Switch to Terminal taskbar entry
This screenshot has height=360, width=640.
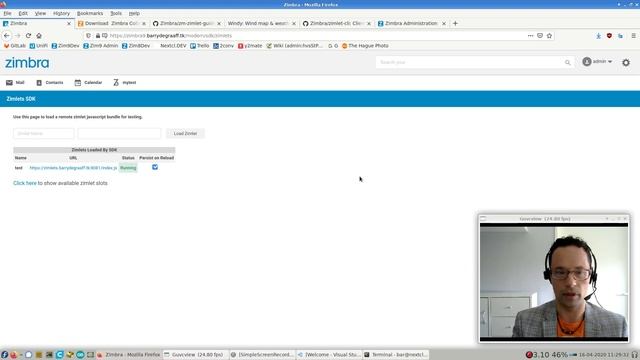click(396, 355)
